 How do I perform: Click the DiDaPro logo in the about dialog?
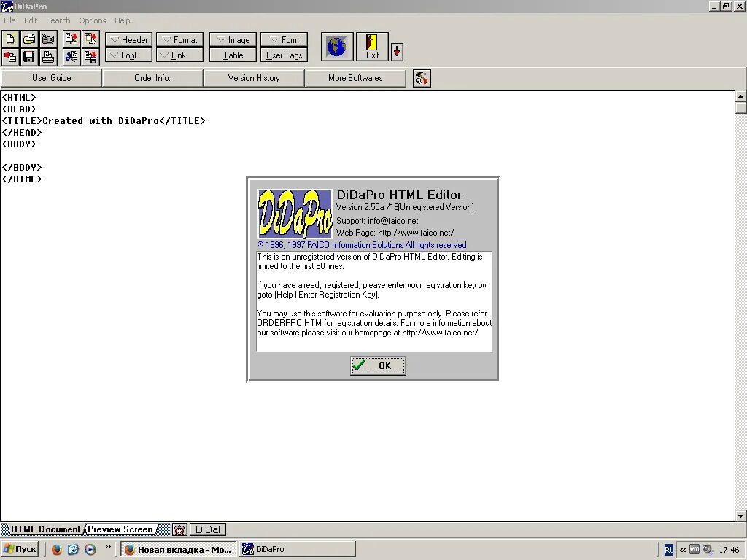pos(295,214)
